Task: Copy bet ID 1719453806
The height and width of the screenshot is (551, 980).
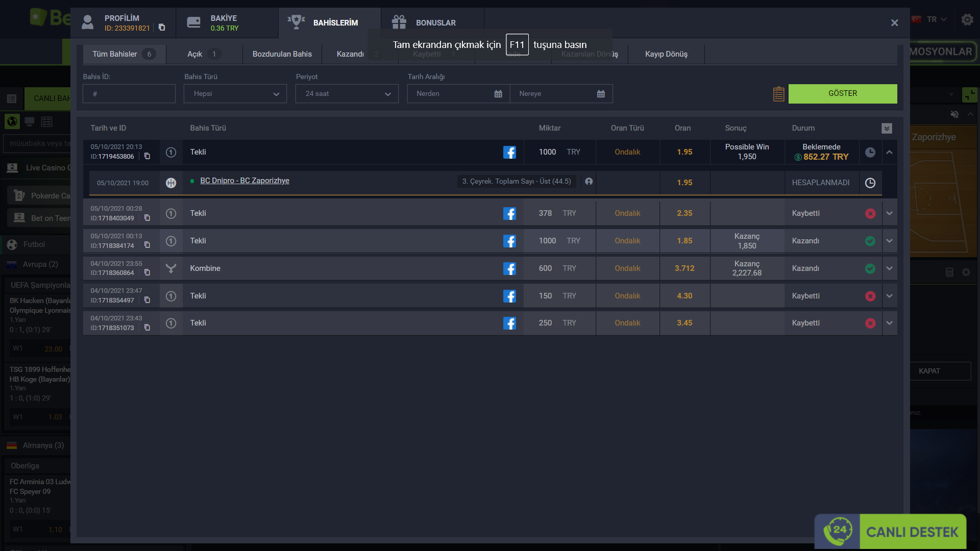Action: pyautogui.click(x=147, y=156)
